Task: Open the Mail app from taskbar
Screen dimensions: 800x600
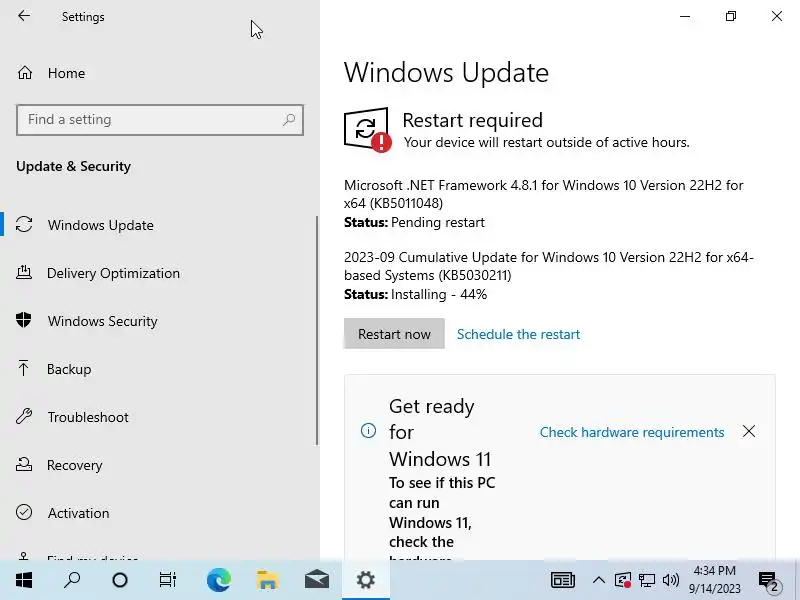Action: click(317, 580)
